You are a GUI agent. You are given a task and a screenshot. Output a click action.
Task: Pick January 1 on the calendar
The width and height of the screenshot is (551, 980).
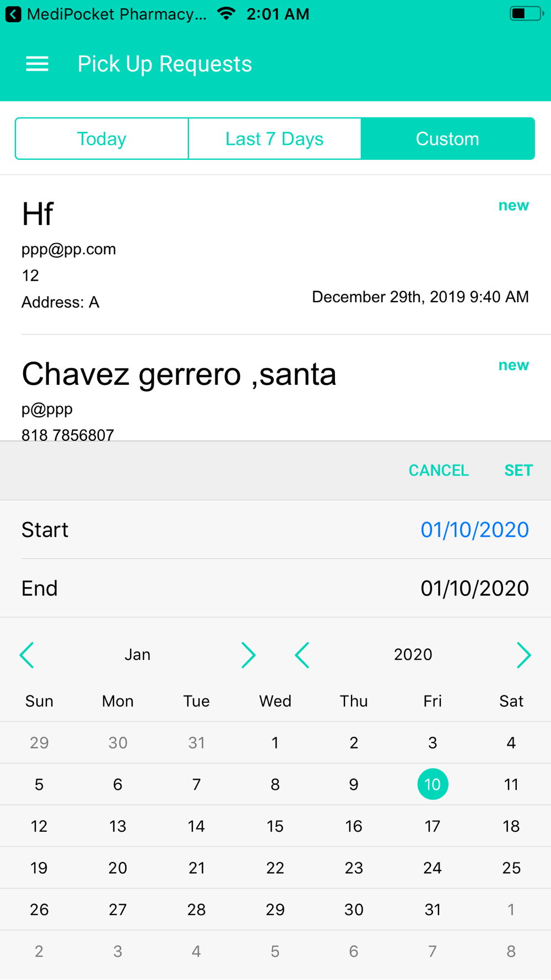pyautogui.click(x=275, y=742)
